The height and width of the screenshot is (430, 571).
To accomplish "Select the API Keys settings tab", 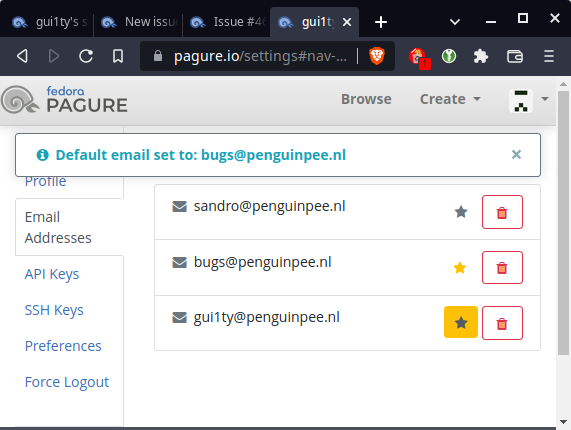I will [52, 274].
